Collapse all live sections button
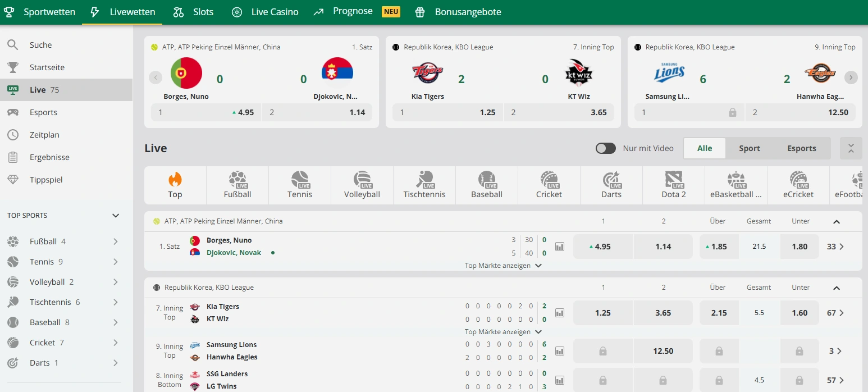The height and width of the screenshot is (392, 868). (851, 148)
